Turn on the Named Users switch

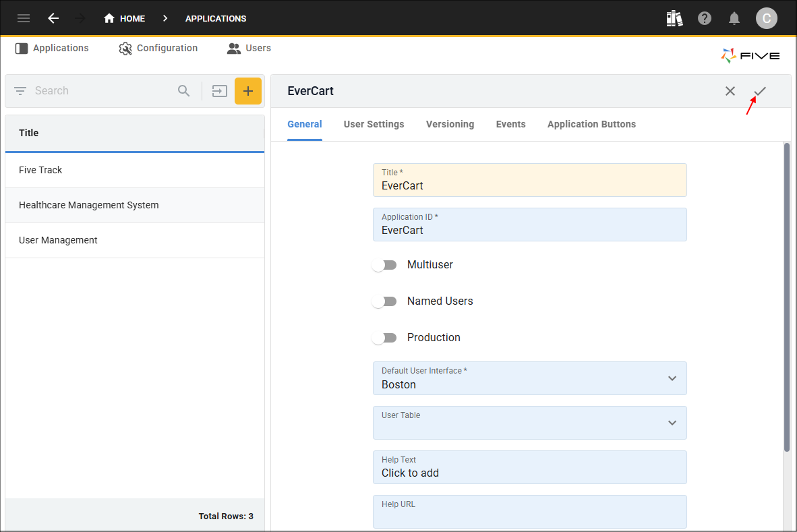click(384, 301)
